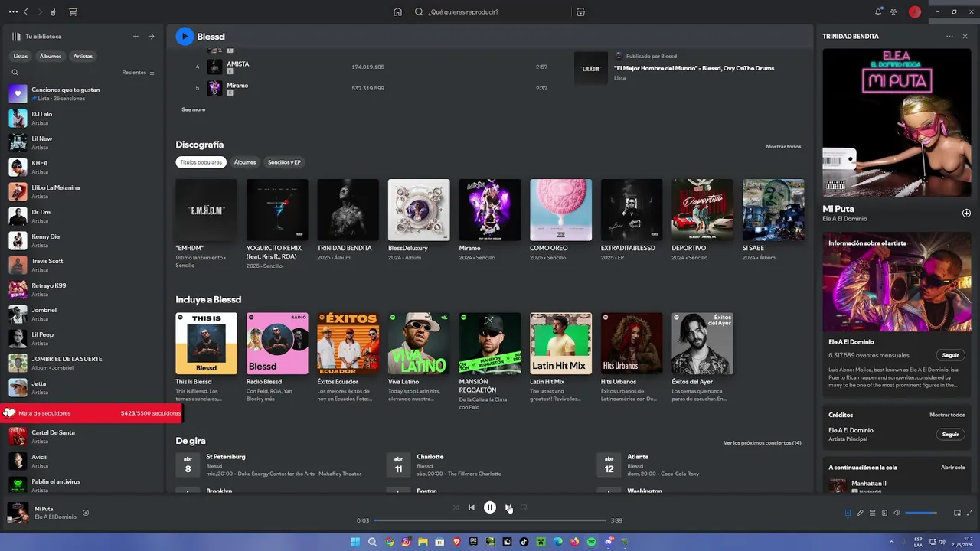The image size is (980, 551).
Task: Open Mostrar todos in Discografía
Action: (783, 146)
